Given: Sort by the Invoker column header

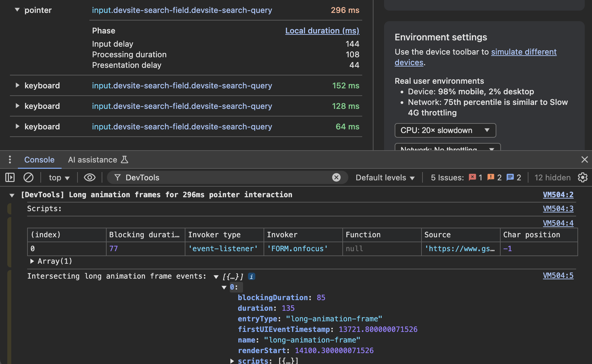Looking at the screenshot, I should (303, 235).
